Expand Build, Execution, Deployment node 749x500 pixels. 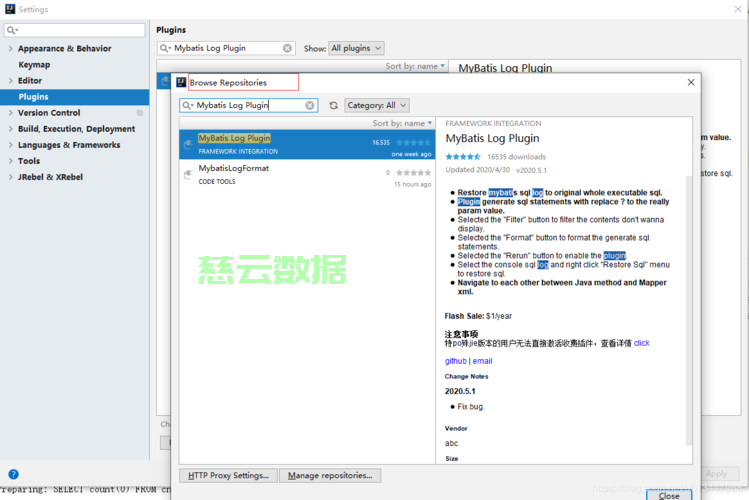11,128
